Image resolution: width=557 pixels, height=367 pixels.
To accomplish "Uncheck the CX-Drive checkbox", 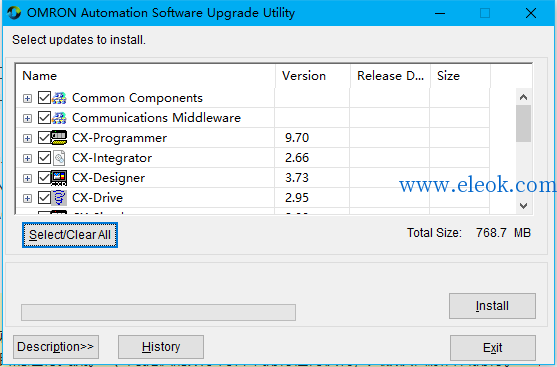I will [44, 198].
